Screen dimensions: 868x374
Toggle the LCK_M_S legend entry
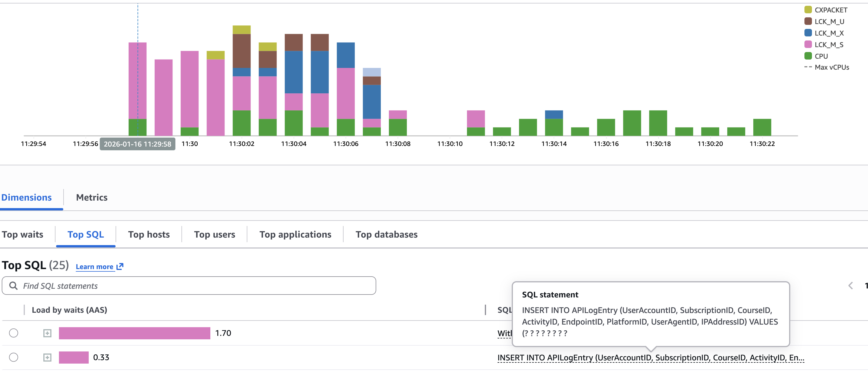829,45
